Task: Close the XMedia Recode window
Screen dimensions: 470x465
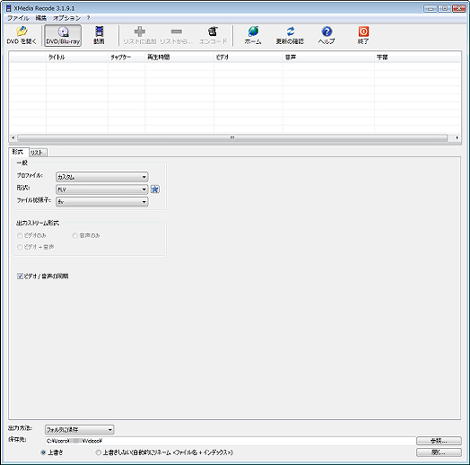Action: coord(459,9)
